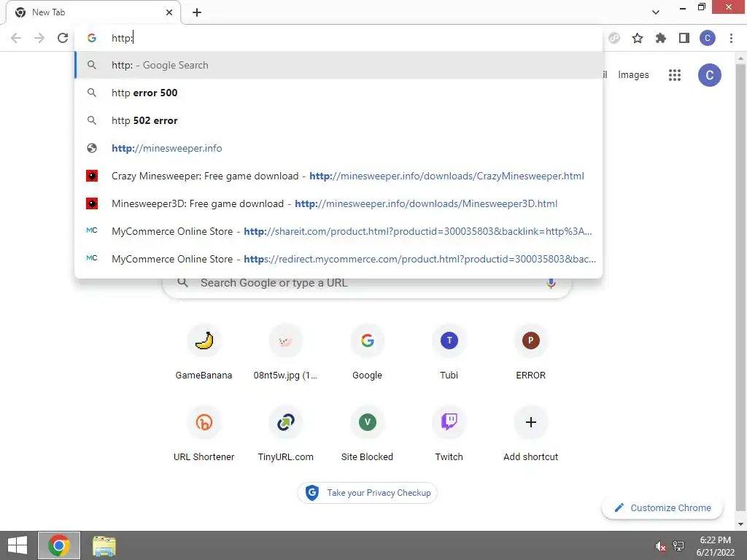Click Customize Chrome button
The width and height of the screenshot is (747, 560).
coord(662,508)
